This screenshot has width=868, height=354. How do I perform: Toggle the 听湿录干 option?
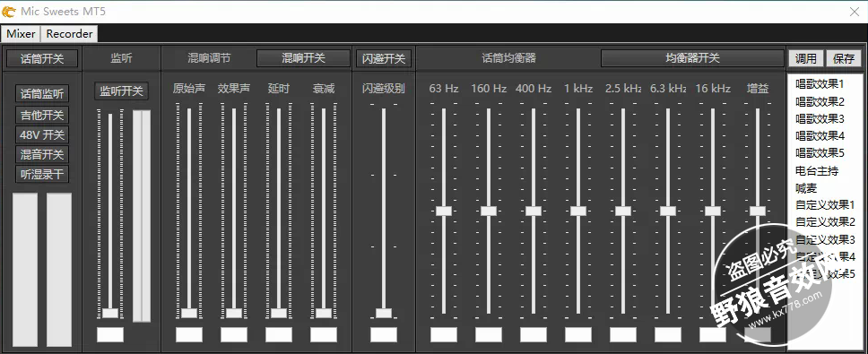tap(42, 174)
